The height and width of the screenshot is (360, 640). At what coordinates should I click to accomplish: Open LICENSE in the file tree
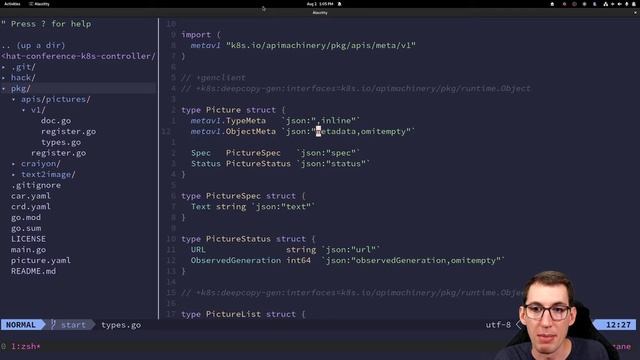pos(29,239)
